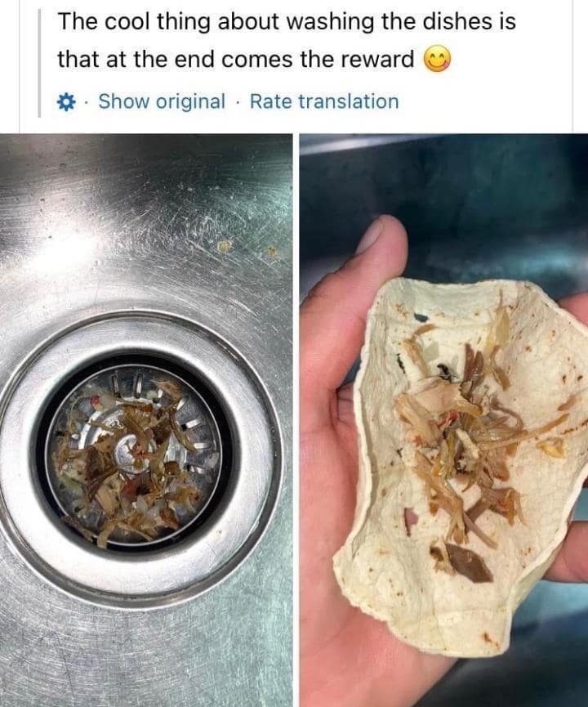
Task: Open the tortilla in hand photo
Action: [x=443, y=420]
